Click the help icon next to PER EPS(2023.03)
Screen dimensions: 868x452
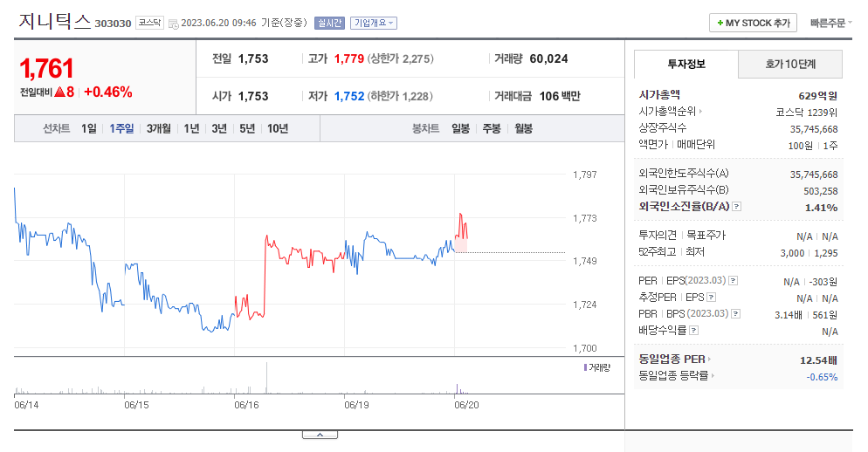pyautogui.click(x=733, y=280)
